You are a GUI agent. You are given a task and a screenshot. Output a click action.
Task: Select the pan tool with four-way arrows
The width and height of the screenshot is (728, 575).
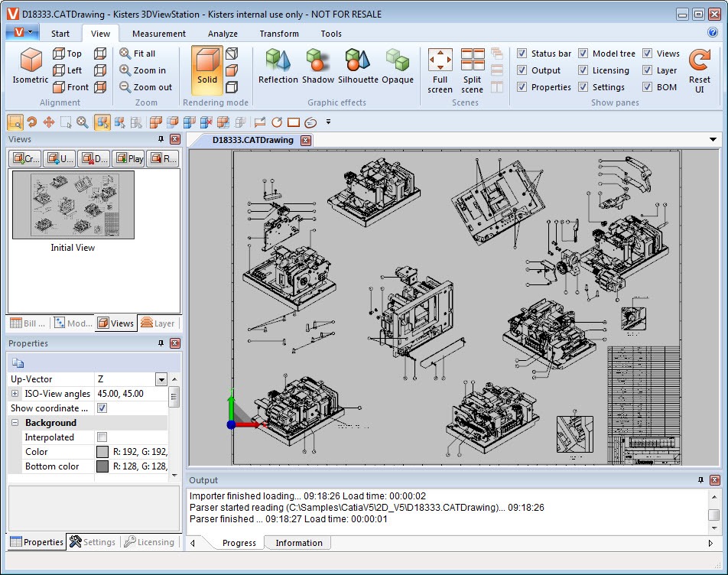[x=49, y=122]
